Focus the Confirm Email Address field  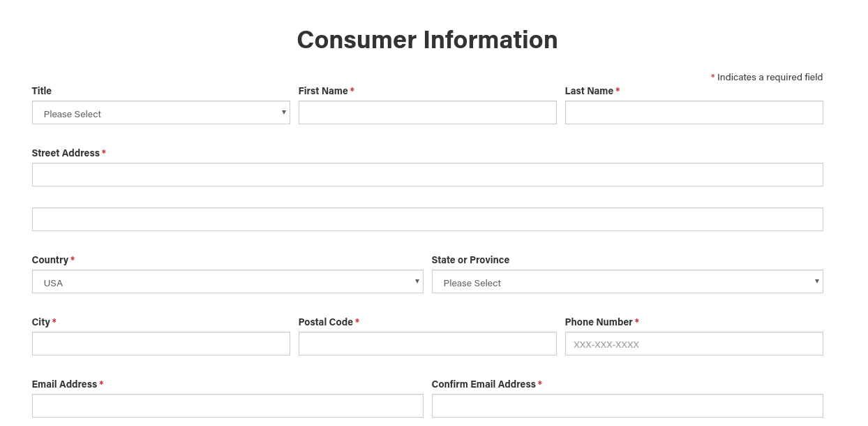(627, 406)
